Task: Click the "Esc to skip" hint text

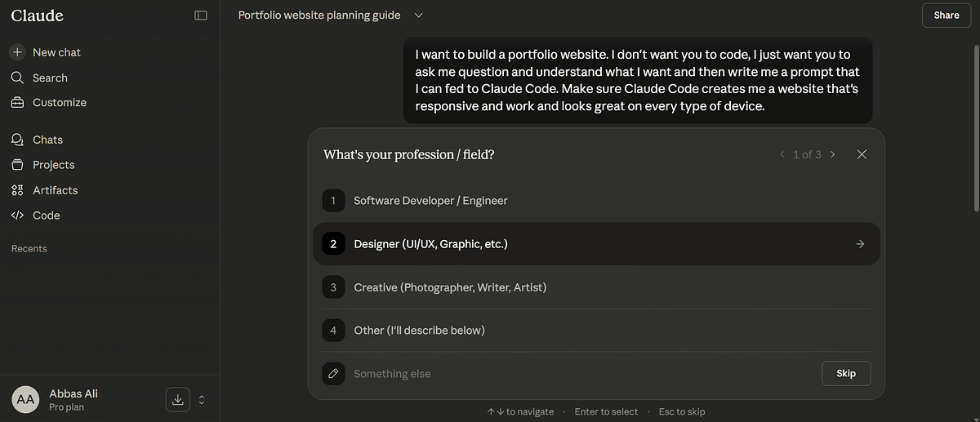Action: click(x=682, y=412)
